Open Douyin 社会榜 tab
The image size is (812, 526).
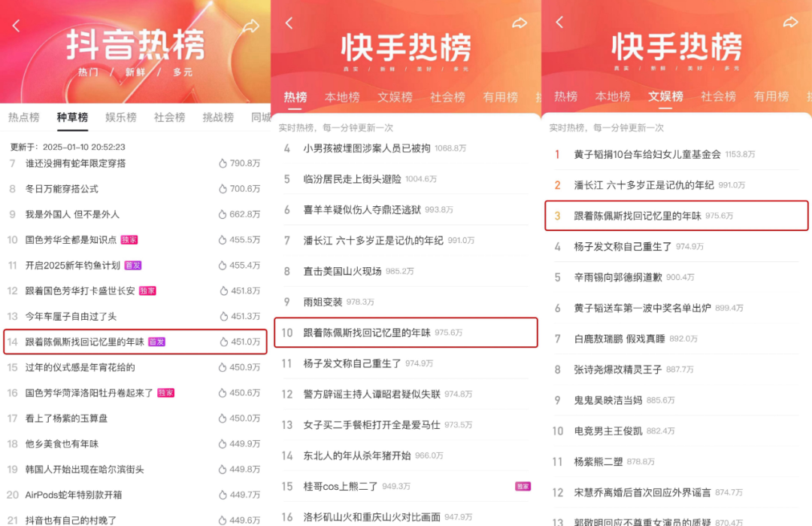(x=170, y=117)
